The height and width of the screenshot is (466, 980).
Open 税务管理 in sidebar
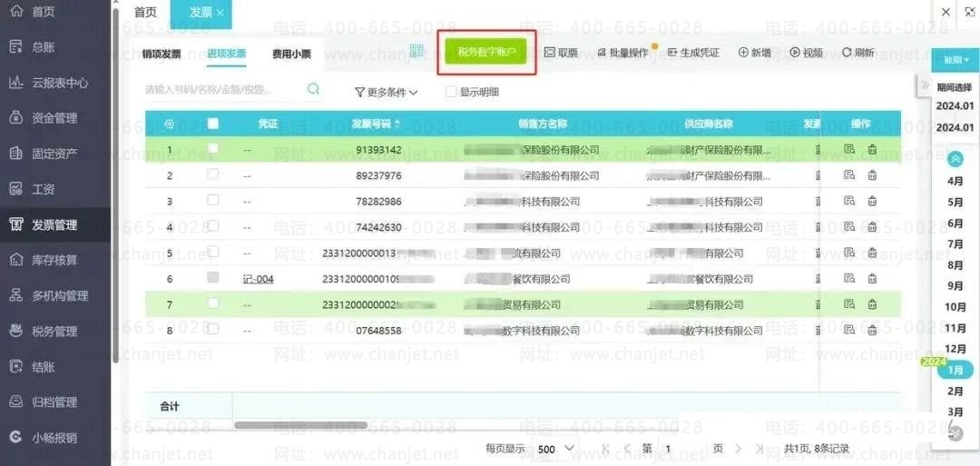[x=54, y=332]
